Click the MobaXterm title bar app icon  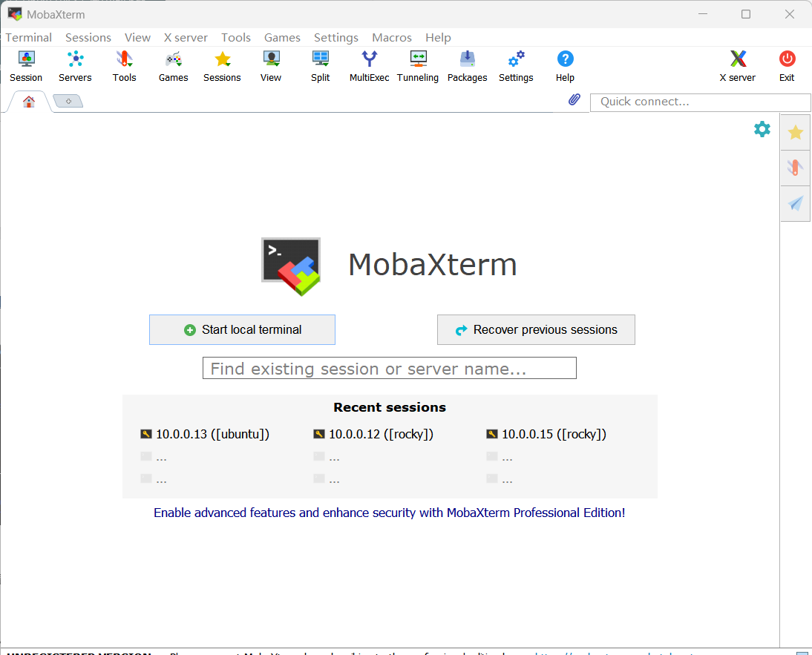coord(15,14)
